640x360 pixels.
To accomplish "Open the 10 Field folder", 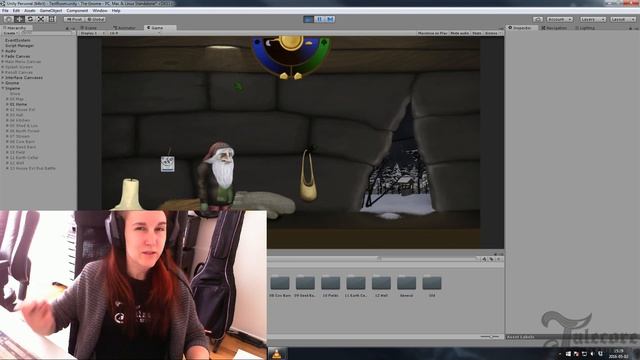I will point(331,286).
